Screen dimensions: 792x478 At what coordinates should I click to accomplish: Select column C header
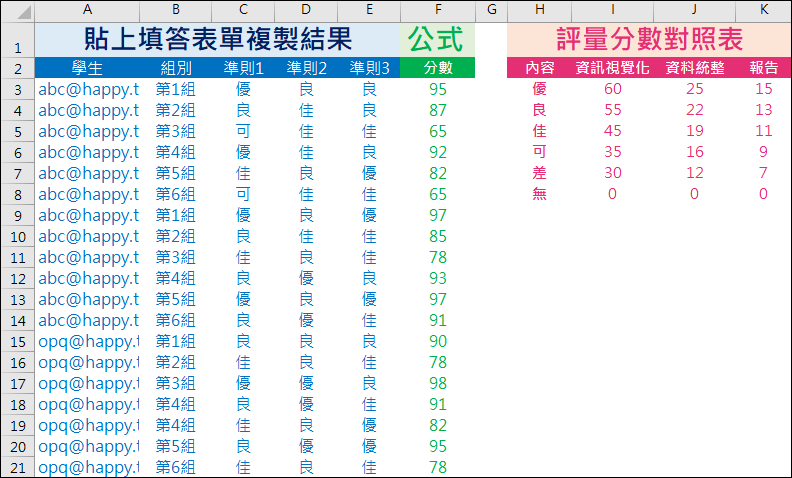click(x=243, y=10)
